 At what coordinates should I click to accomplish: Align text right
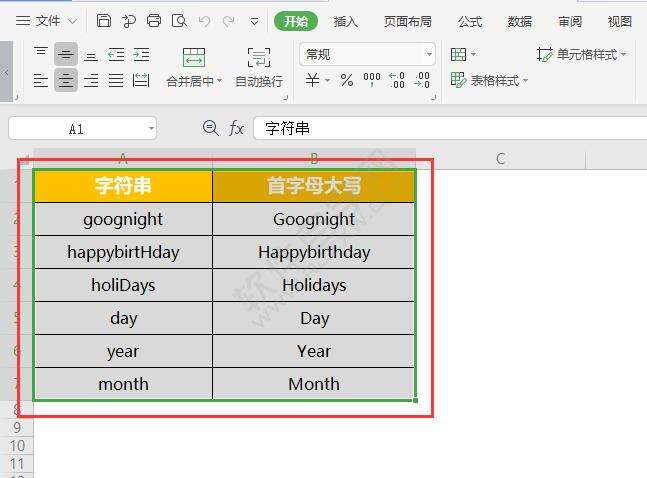click(91, 80)
